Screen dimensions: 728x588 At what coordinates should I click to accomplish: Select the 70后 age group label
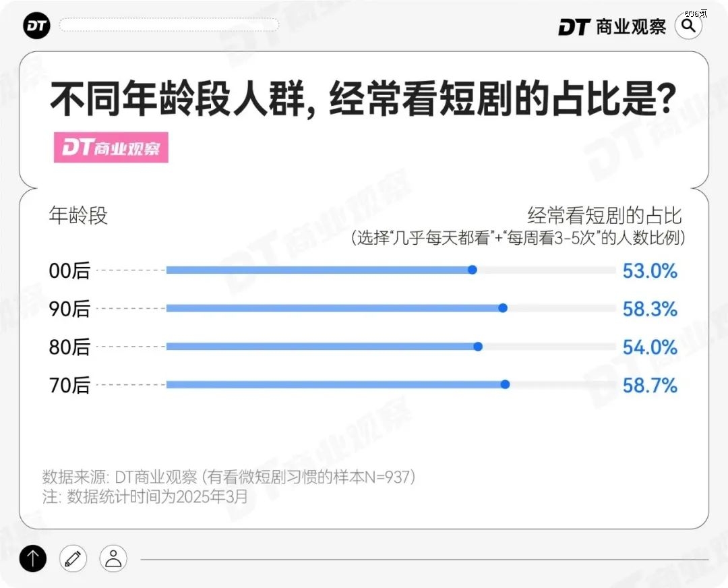tap(69, 386)
